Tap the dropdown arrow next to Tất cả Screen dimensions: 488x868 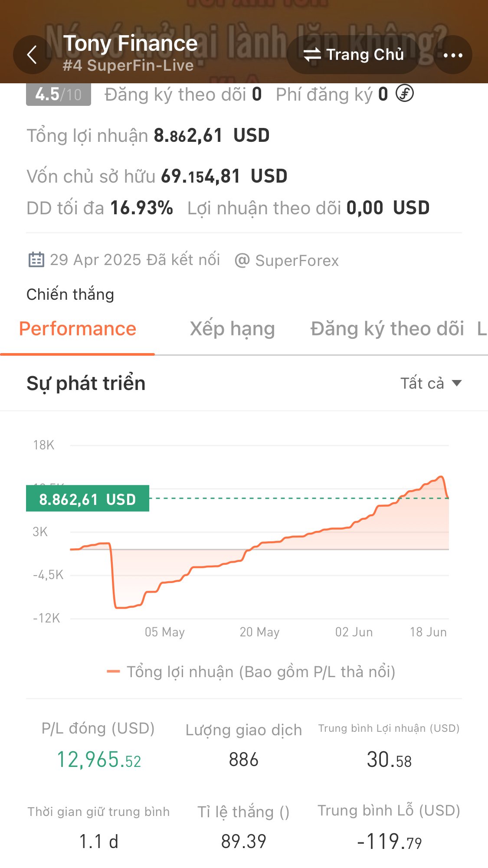456,383
